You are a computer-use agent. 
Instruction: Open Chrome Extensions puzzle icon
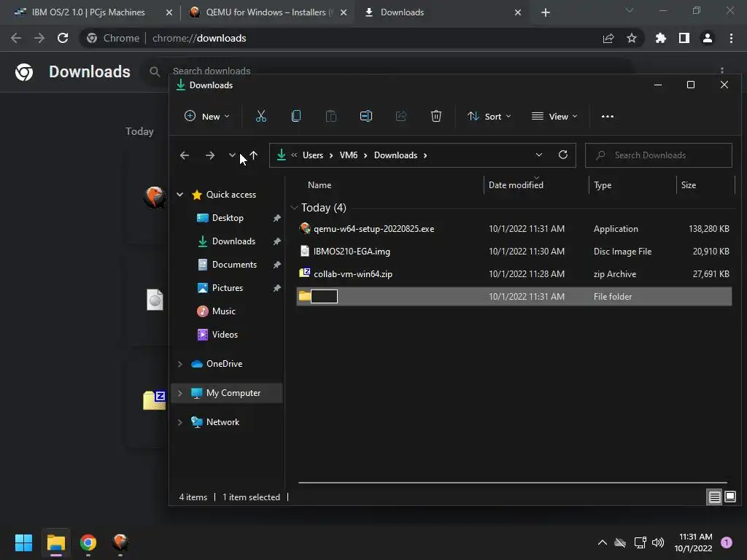click(660, 38)
